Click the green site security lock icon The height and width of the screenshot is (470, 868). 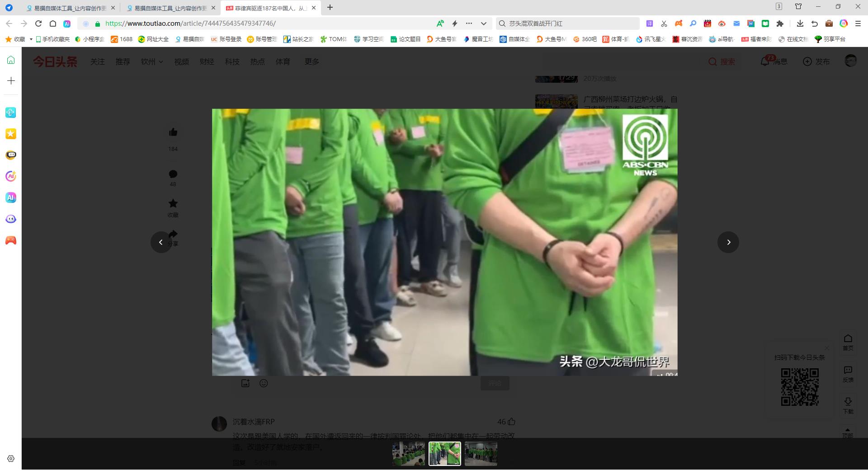point(98,23)
